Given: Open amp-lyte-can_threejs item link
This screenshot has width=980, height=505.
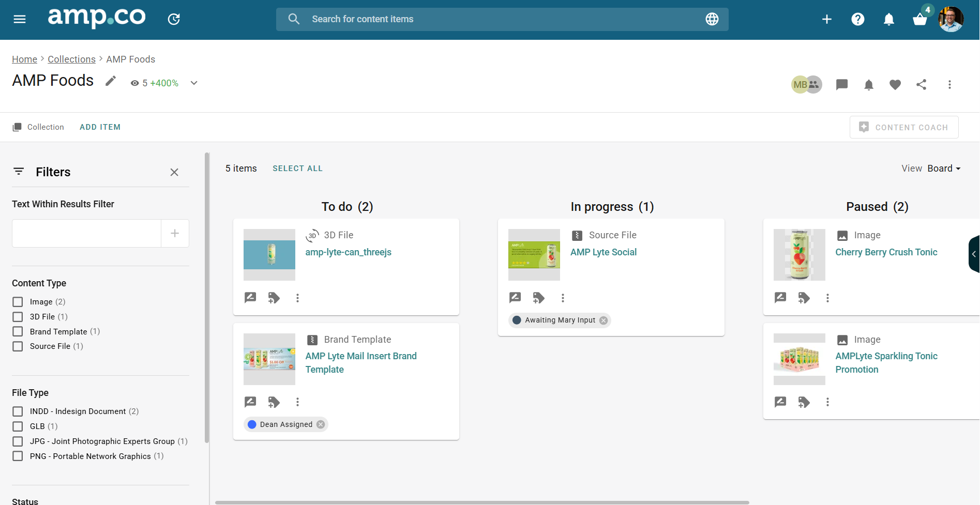Looking at the screenshot, I should coord(348,252).
